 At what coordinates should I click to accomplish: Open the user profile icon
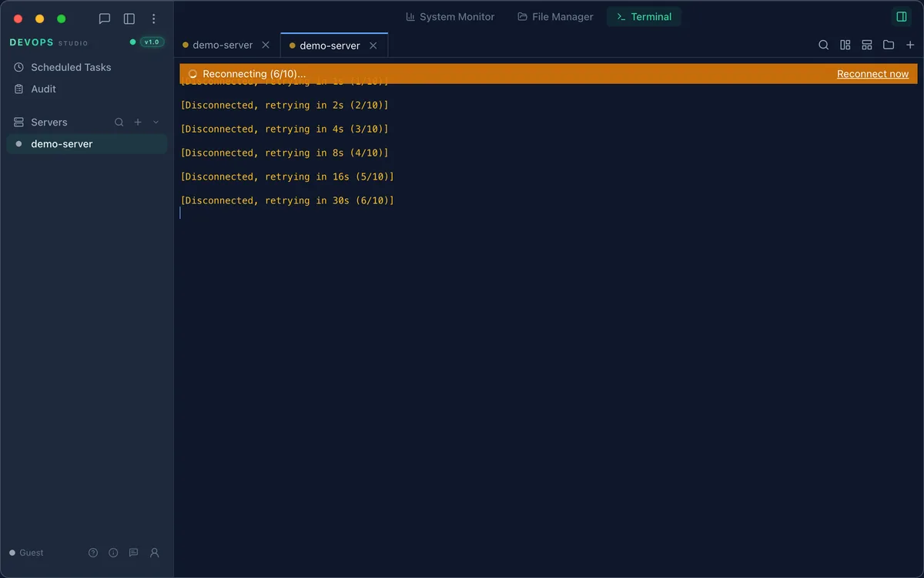click(155, 553)
